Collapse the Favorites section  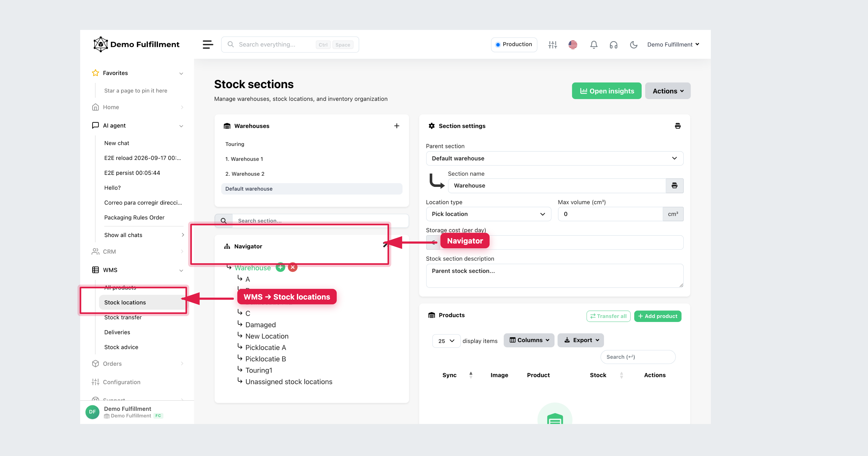181,73
